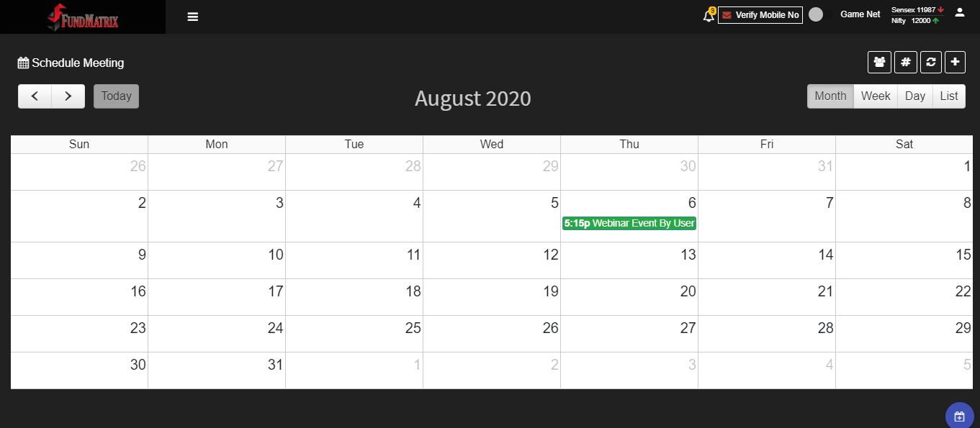980x428 pixels.
Task: Click the floating calendar-add button
Action: pos(960,416)
